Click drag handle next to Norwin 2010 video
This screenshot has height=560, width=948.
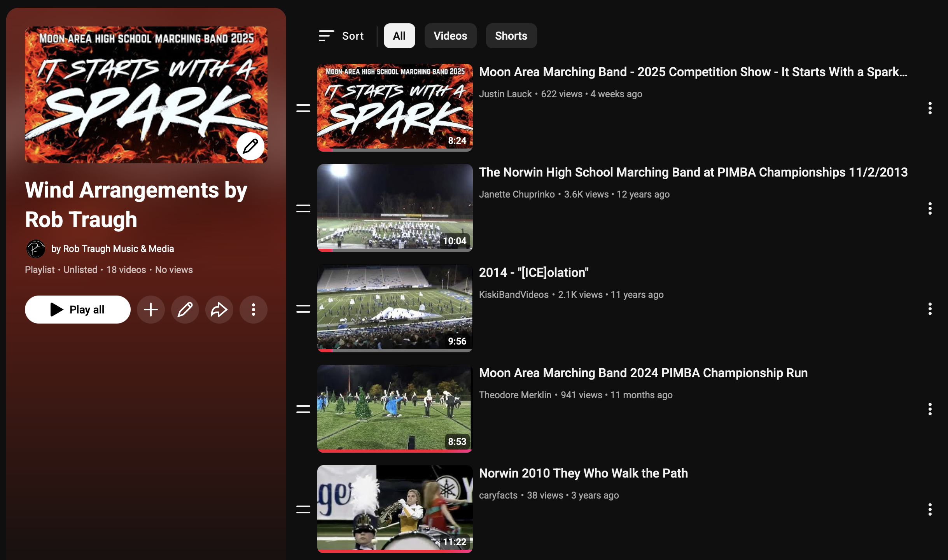[x=303, y=509]
